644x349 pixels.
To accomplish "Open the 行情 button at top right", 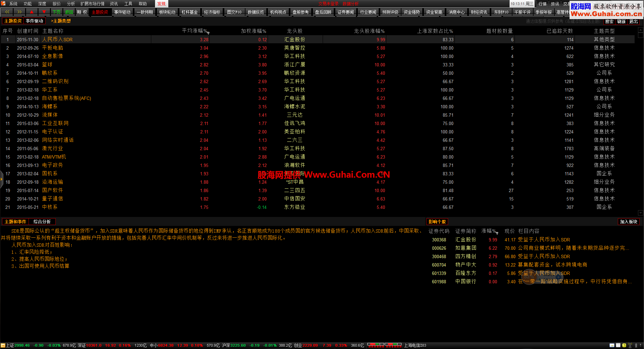I will point(542,4).
